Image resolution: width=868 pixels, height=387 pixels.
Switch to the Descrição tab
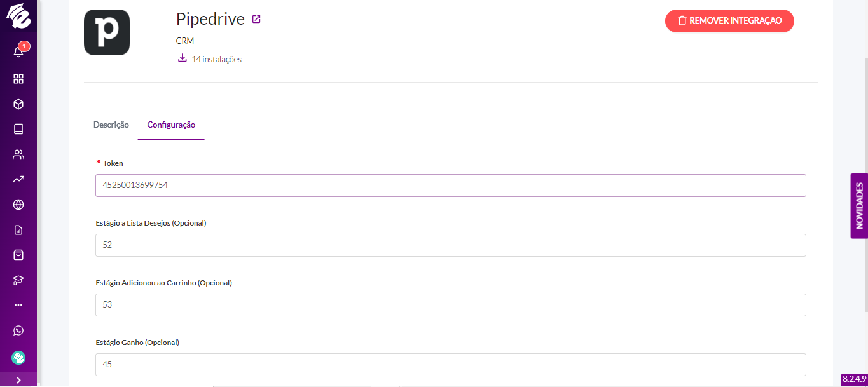(x=111, y=125)
